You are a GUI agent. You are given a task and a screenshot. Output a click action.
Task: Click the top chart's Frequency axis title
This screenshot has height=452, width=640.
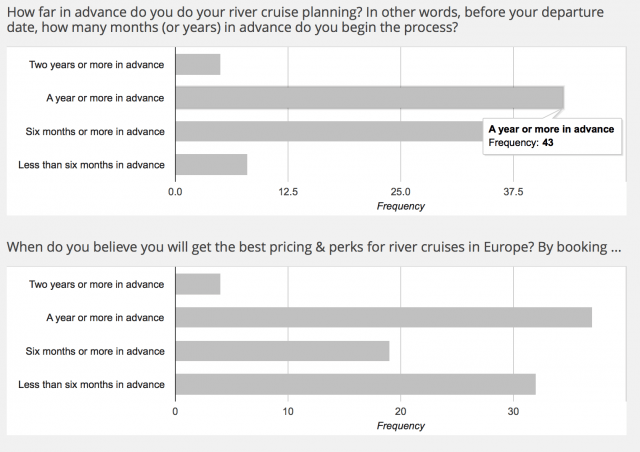pos(400,206)
